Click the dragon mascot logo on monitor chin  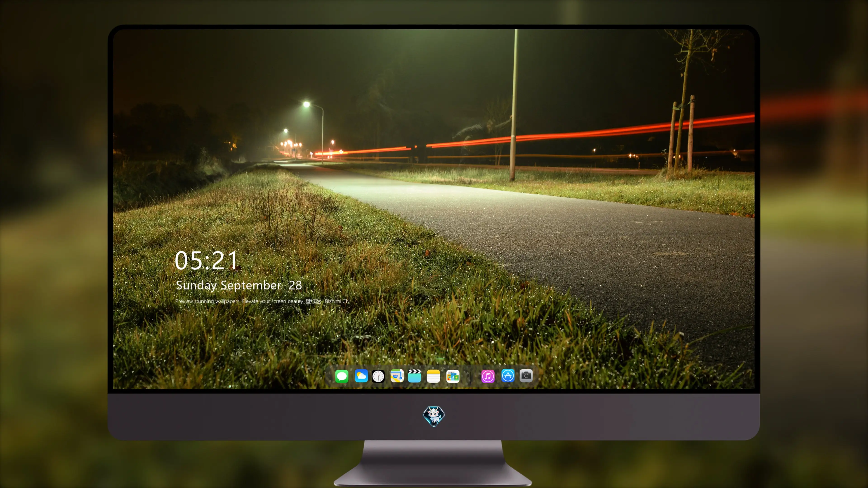[434, 416]
